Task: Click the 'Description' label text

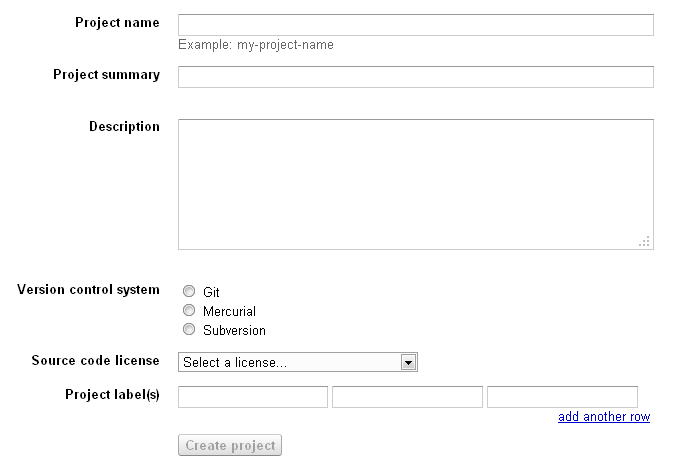Action: click(124, 127)
